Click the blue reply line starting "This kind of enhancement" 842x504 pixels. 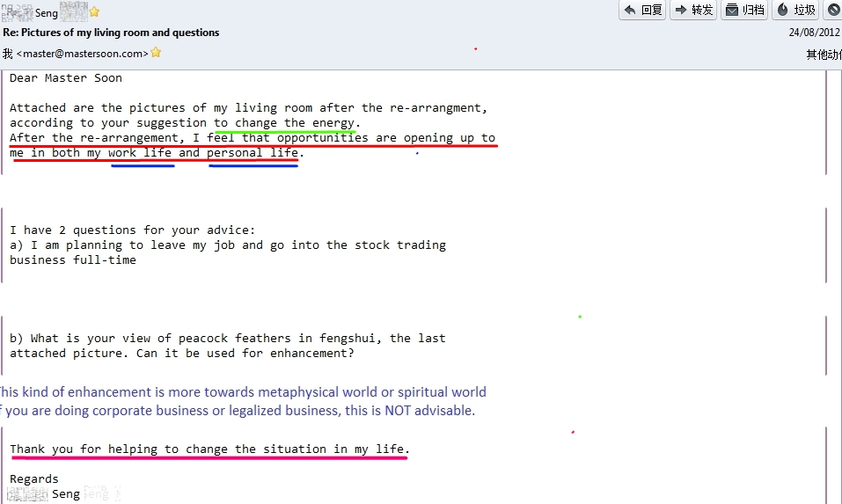242,392
